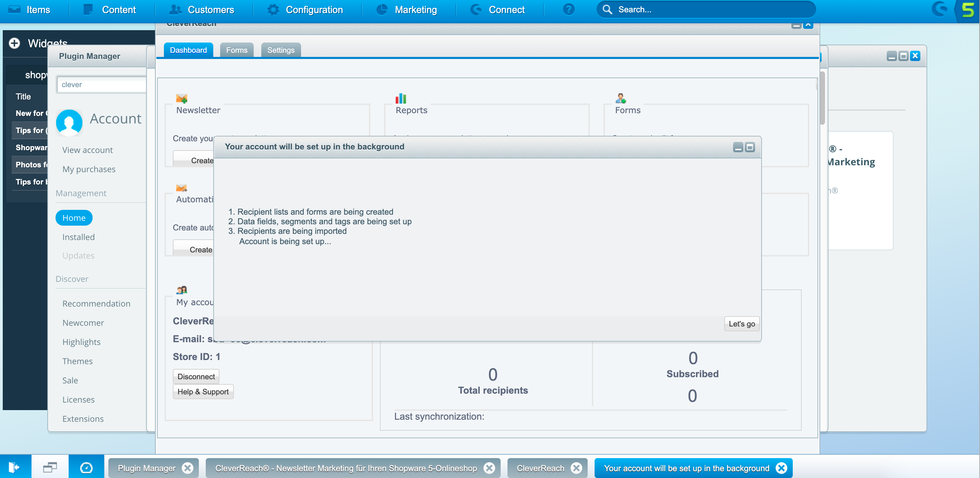Click the dashboard gauge icon in taskbar
The image size is (980, 478).
(86, 467)
